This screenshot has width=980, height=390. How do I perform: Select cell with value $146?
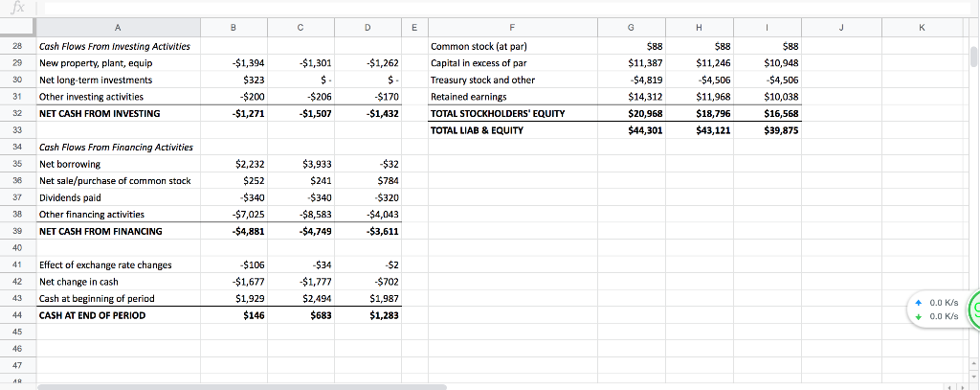[x=234, y=315]
